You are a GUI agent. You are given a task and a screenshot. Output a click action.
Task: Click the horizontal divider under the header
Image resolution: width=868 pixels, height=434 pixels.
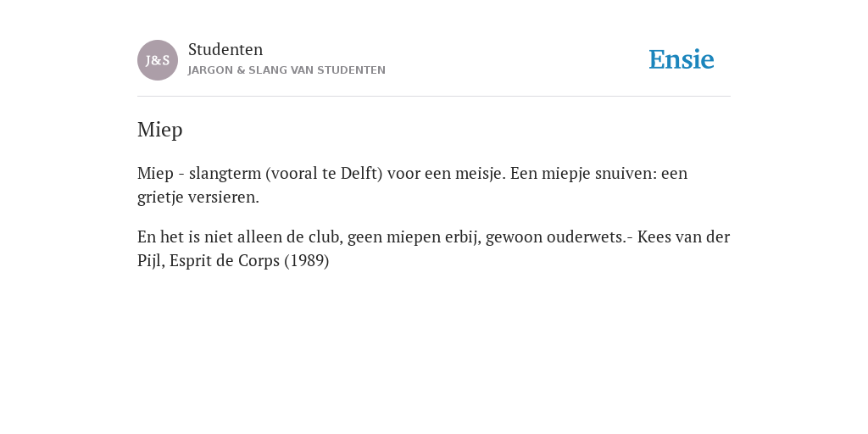coord(434,97)
